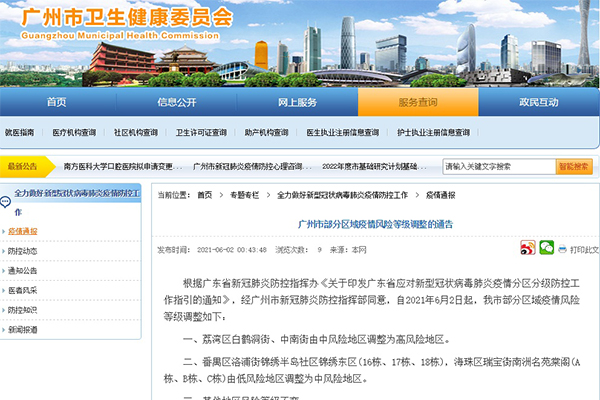Open 医疗机构查询 submenu item
600x400 pixels.
pyautogui.click(x=74, y=132)
